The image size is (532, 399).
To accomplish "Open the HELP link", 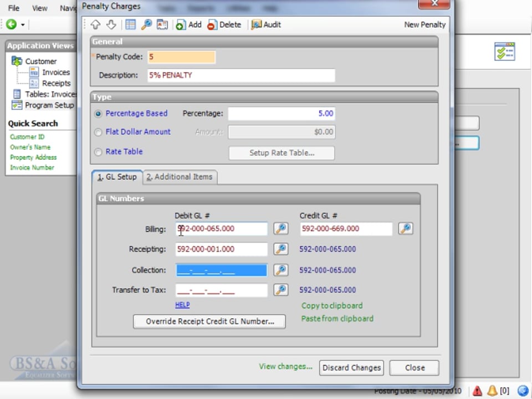I will point(182,305).
